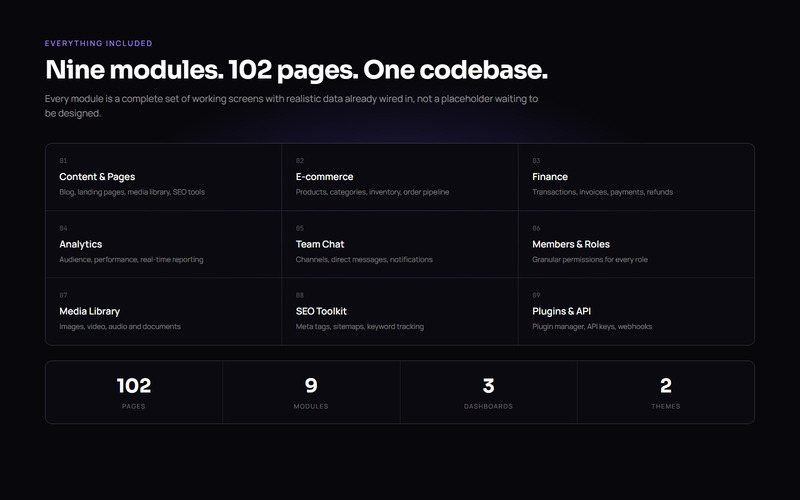800x500 pixels.
Task: Click the 'EVERYTHING INCLUDED' eyebrow label
Action: point(98,43)
